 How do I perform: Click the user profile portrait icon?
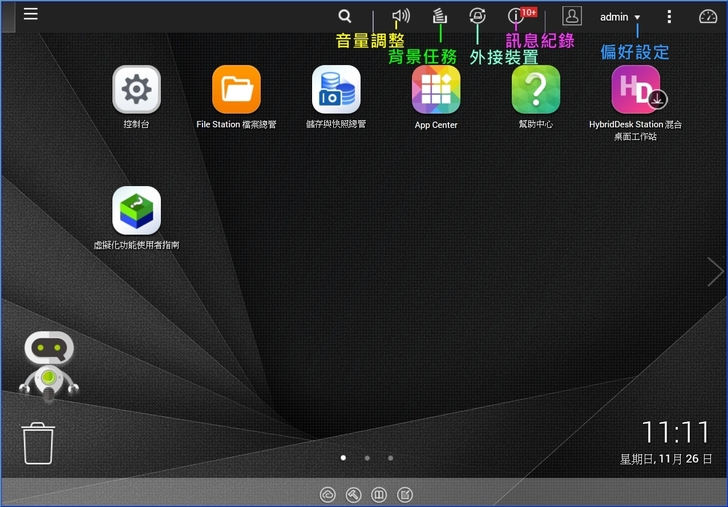pos(572,16)
